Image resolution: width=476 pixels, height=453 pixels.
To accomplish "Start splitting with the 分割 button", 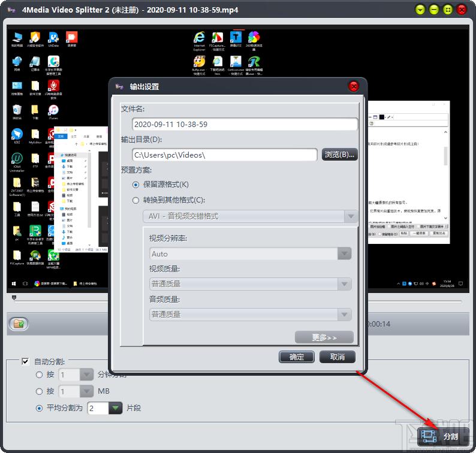I will 443,437.
